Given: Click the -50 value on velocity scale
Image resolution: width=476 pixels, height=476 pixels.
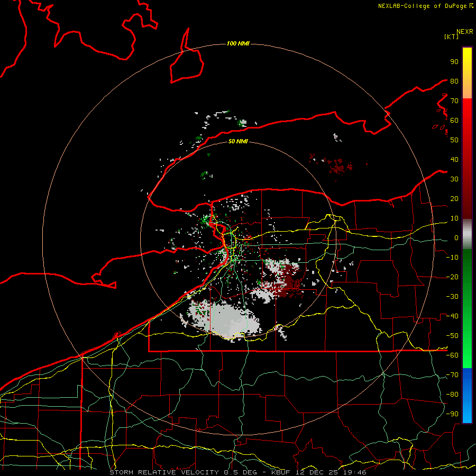Looking at the screenshot, I should click(x=452, y=336).
